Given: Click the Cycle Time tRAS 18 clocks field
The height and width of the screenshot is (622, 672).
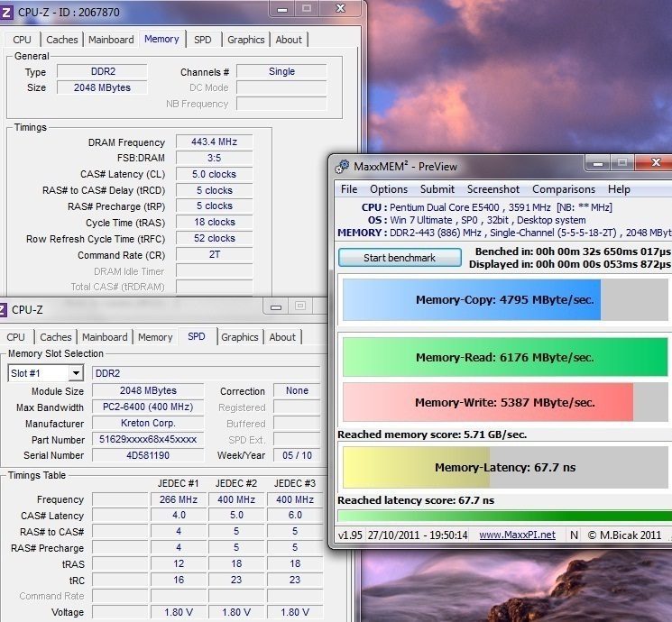Looking at the screenshot, I should 215,222.
